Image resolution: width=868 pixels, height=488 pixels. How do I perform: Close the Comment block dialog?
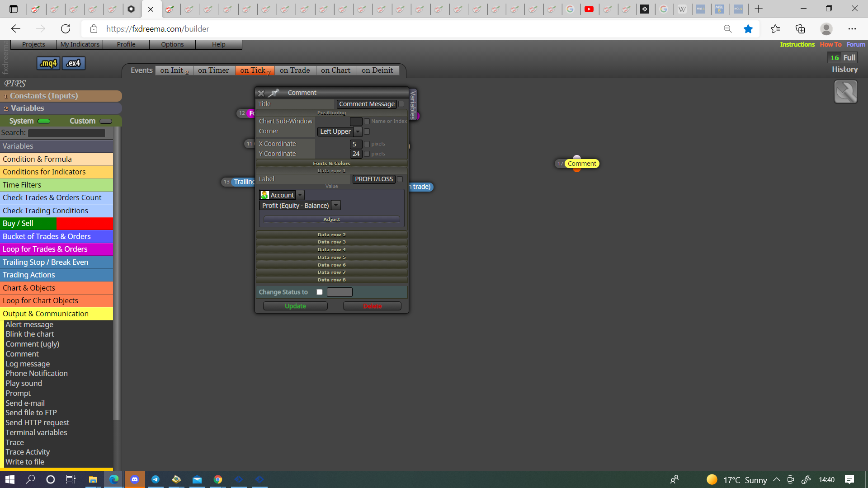click(x=261, y=93)
